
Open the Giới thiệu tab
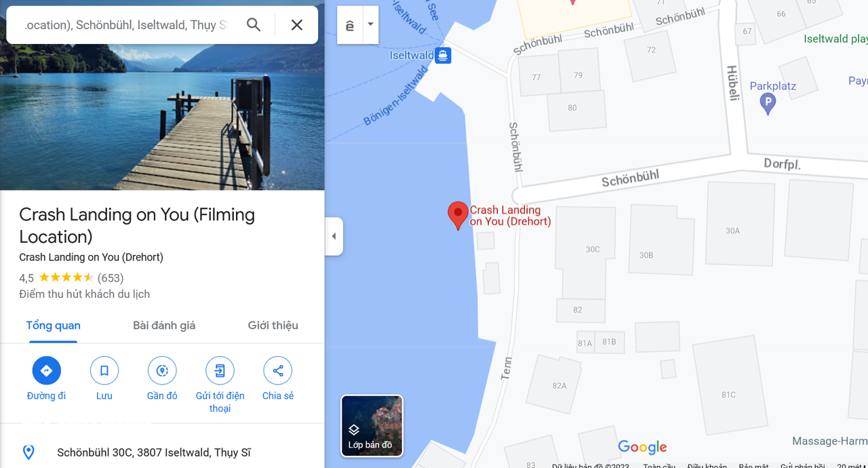[x=273, y=326]
